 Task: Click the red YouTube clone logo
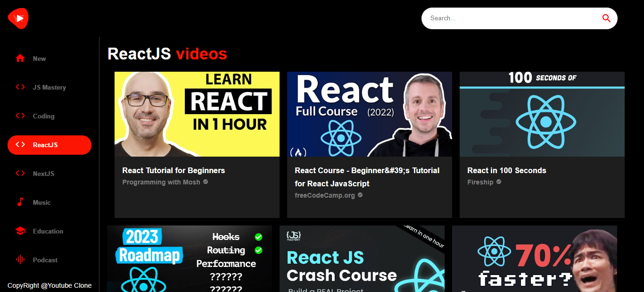[x=18, y=18]
